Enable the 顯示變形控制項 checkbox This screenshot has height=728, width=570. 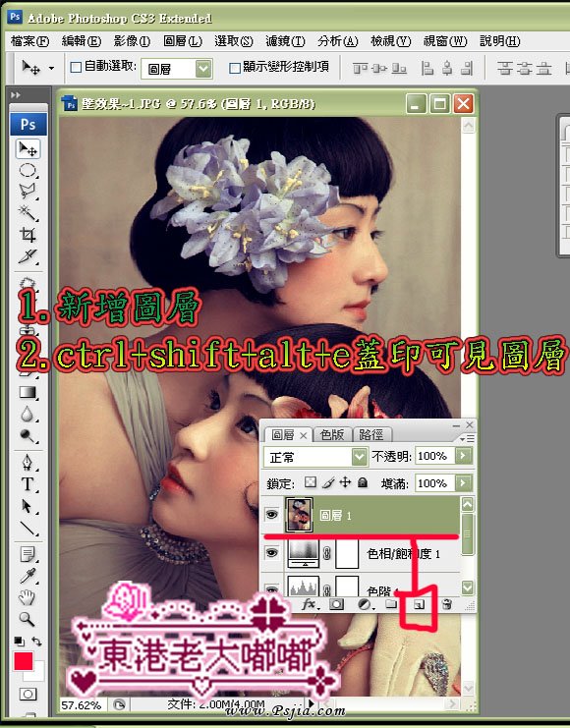point(235,68)
